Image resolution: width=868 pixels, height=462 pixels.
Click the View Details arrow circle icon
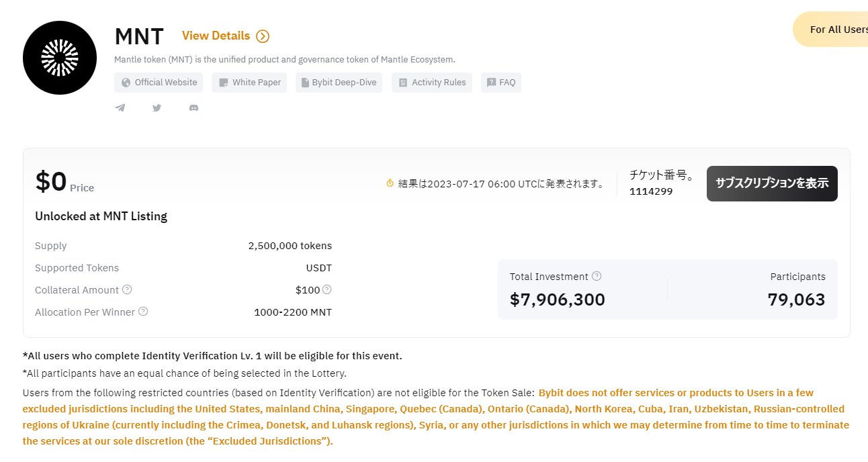[x=263, y=36]
